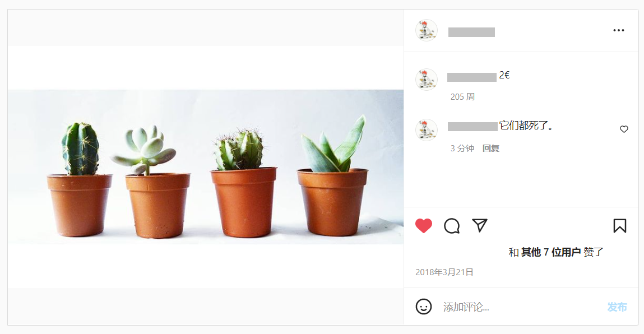Click the 2018年3月21日 post date
This screenshot has width=644, height=334.
point(444,272)
